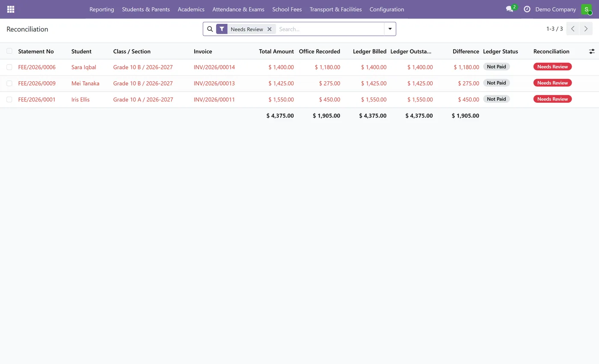
Task: Expand the search options dropdown arrow
Action: (390, 29)
